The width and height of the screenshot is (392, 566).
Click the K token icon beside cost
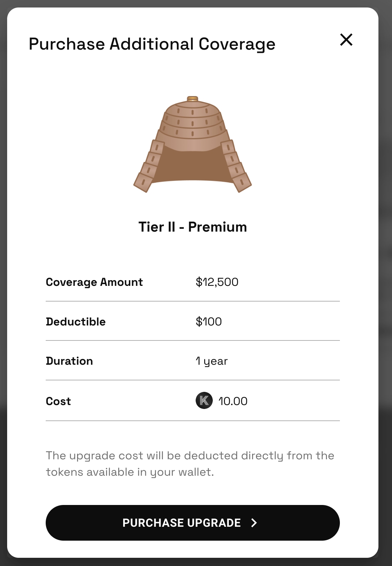pos(204,400)
